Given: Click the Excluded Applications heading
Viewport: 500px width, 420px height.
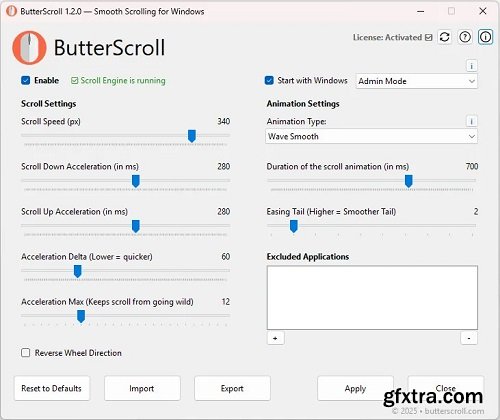Looking at the screenshot, I should [x=308, y=257].
